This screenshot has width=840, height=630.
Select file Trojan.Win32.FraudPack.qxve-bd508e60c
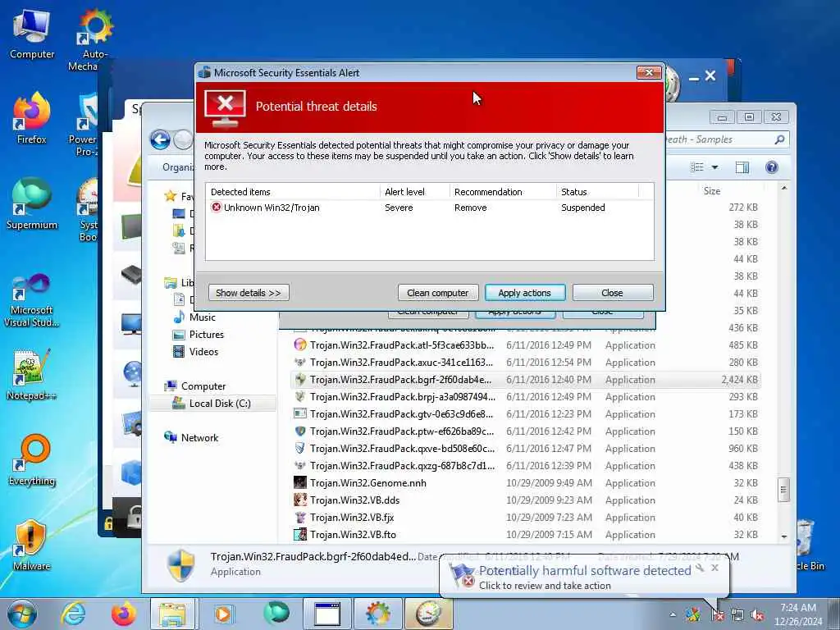525,448
